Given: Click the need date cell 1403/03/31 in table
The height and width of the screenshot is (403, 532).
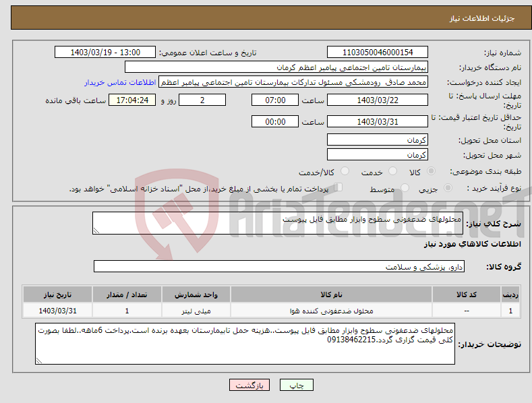Looking at the screenshot, I should 58,311.
